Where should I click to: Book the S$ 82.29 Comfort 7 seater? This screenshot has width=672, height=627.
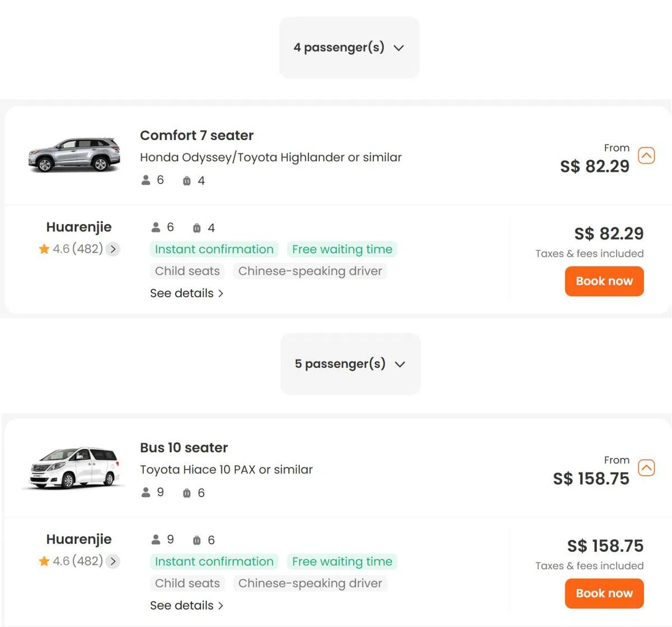click(604, 281)
